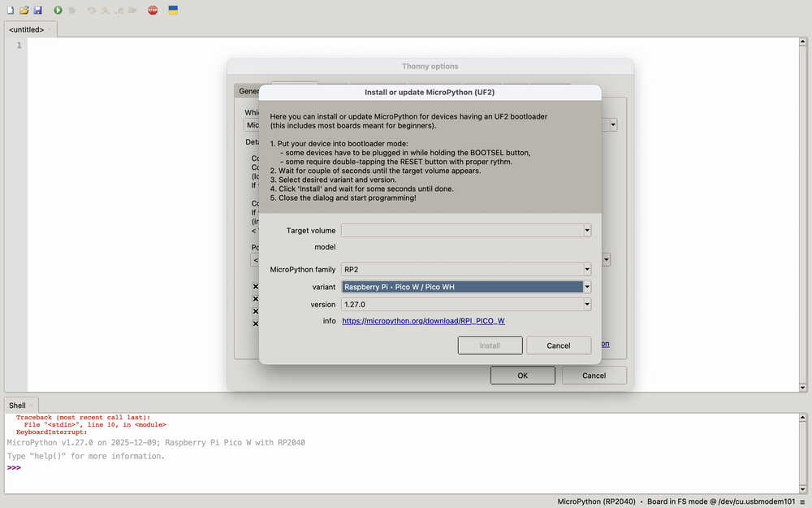The image size is (812, 508).
Task: Open the General tab in Thonny options
Action: 248,90
